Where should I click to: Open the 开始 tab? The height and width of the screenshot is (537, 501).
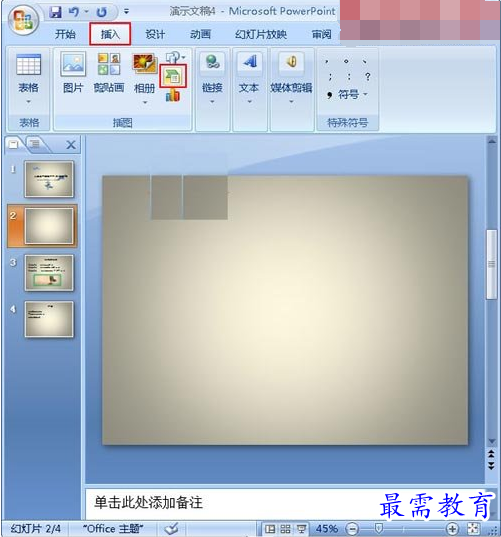click(65, 34)
